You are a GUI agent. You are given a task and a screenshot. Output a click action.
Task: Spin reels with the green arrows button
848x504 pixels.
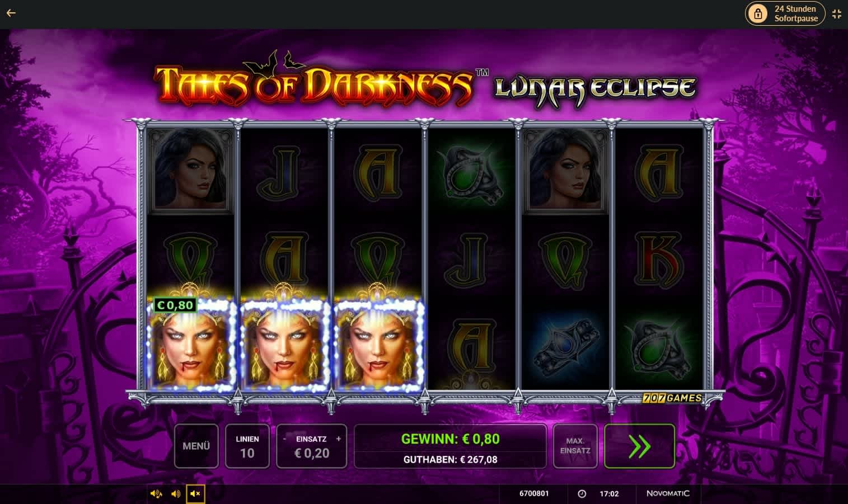(x=639, y=446)
